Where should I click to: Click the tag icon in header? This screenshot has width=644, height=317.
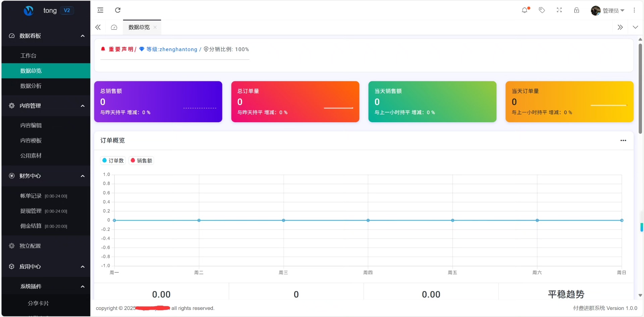click(x=542, y=10)
